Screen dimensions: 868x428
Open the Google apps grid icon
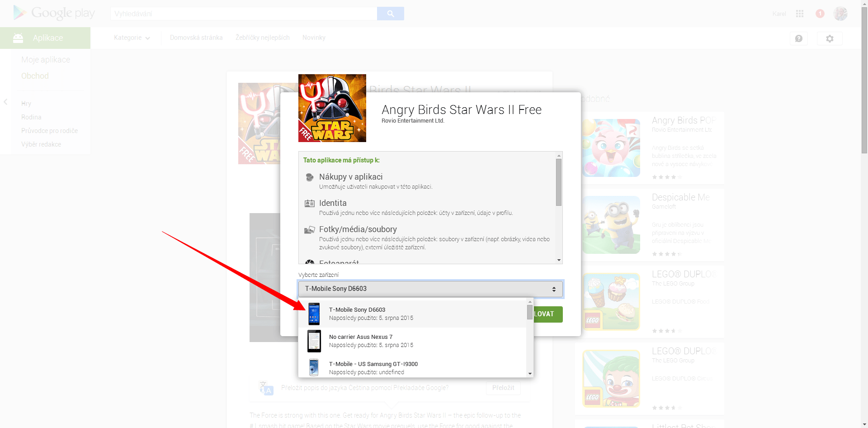[x=800, y=14]
